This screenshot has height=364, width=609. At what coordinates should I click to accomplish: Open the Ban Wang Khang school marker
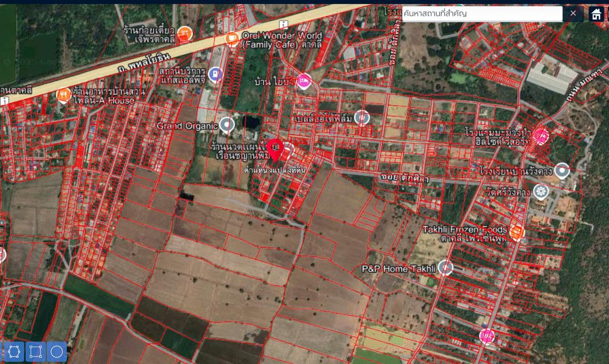pos(562,171)
